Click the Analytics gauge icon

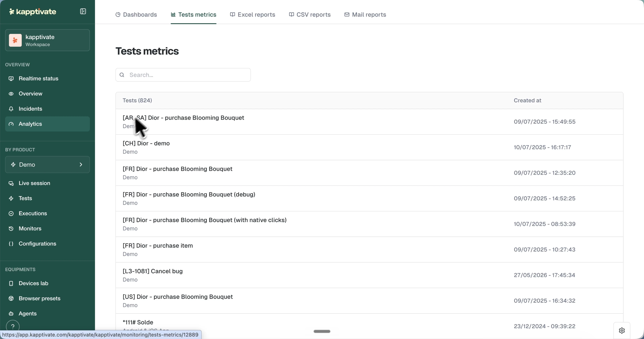pyautogui.click(x=11, y=124)
